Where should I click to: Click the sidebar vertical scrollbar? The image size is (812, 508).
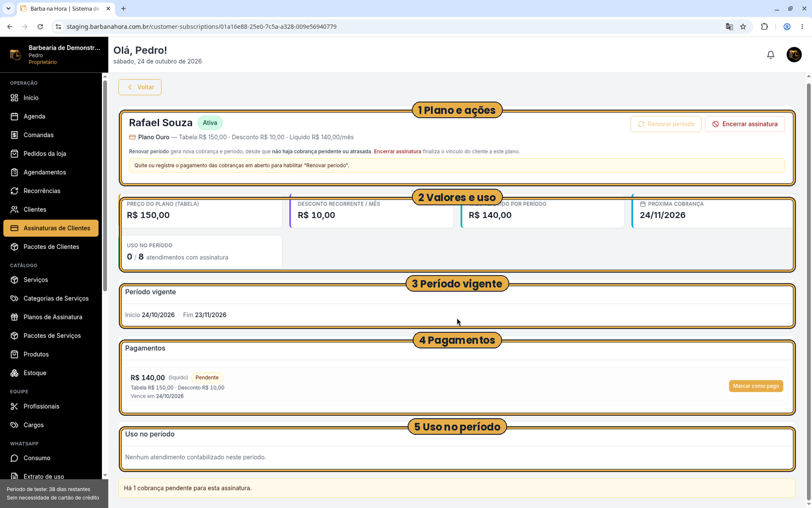(105, 185)
